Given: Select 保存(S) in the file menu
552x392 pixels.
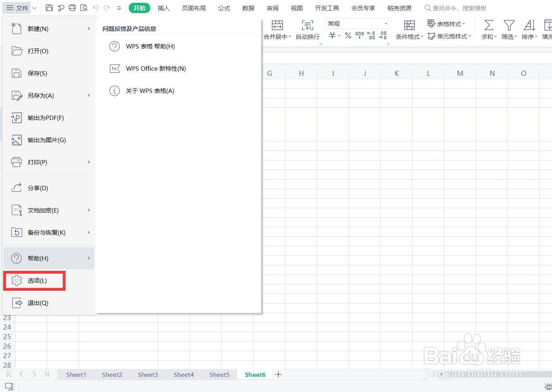Looking at the screenshot, I should (x=49, y=73).
